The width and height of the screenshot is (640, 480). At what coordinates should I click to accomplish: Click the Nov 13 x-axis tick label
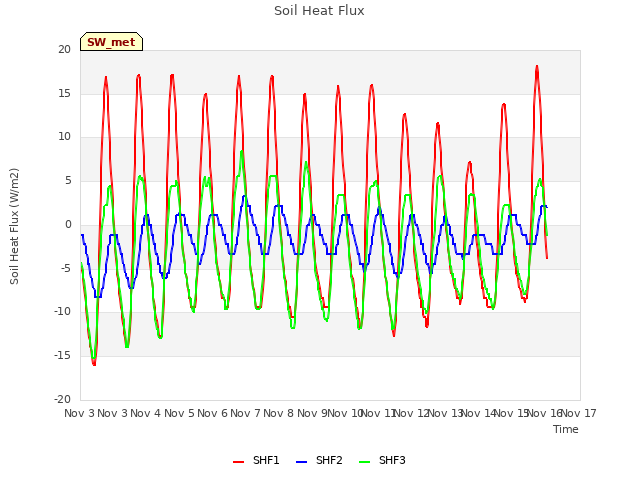pos(445,413)
